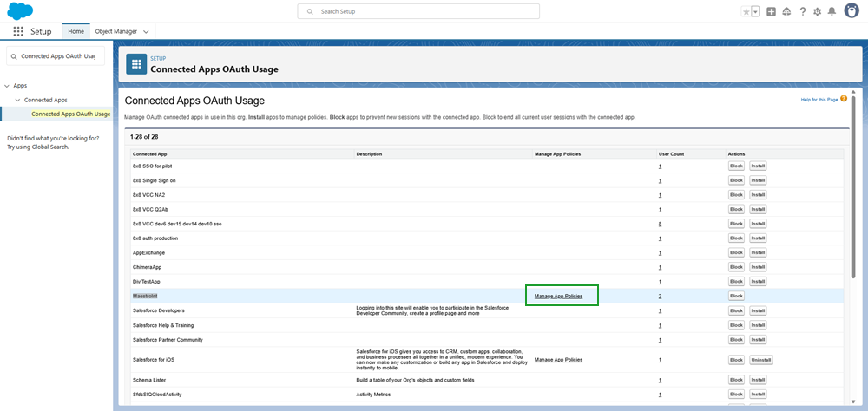The image size is (868, 411).
Task: Open the global actions plus icon
Action: click(x=772, y=11)
